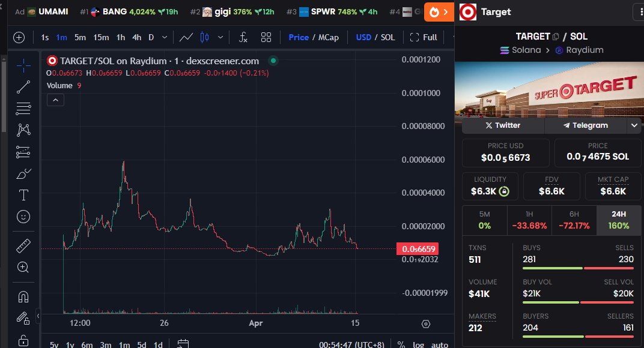Select the 5m timeframe
This screenshot has height=348, width=644.
[x=80, y=37]
